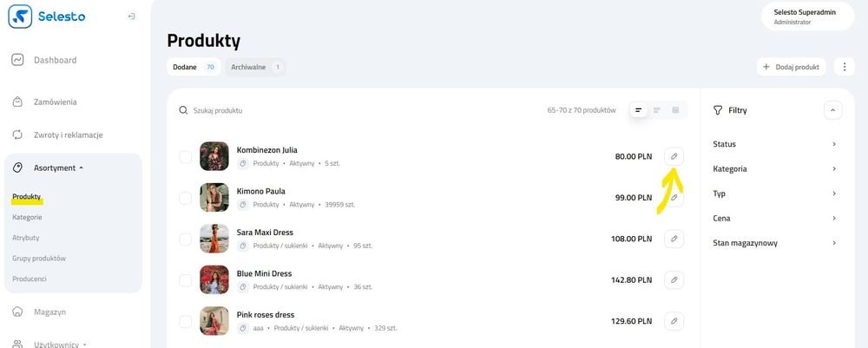Open the Selesto Superadmin account menu
Viewport: 868px width, 348px height.
[807, 16]
